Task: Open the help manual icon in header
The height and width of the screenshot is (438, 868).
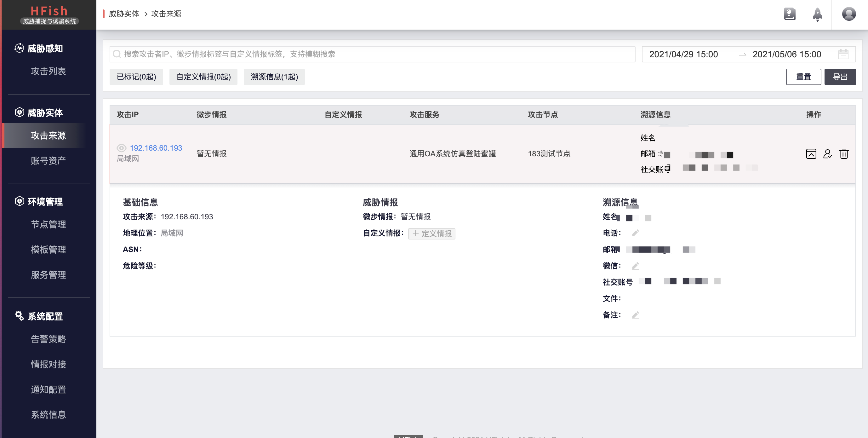Action: click(x=790, y=14)
